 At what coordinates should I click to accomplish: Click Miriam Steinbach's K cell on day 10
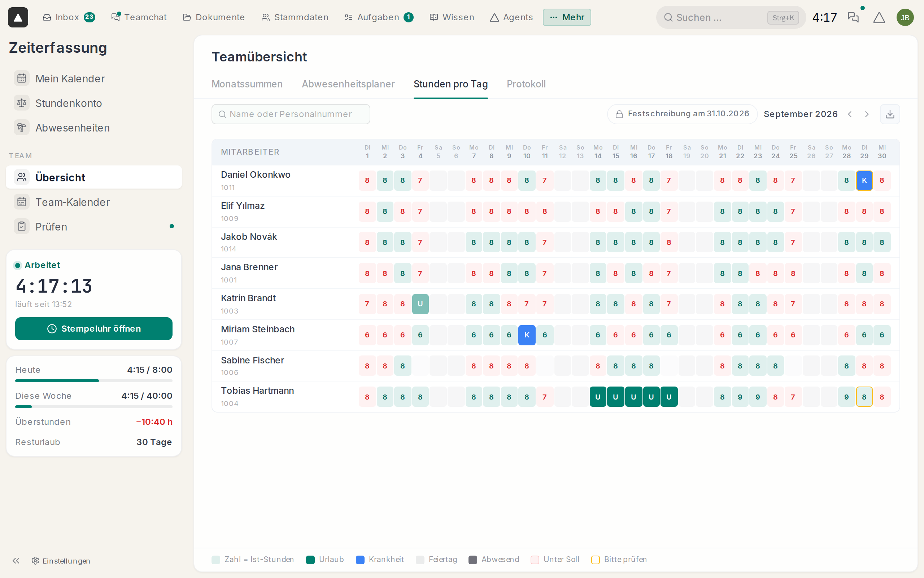click(527, 335)
